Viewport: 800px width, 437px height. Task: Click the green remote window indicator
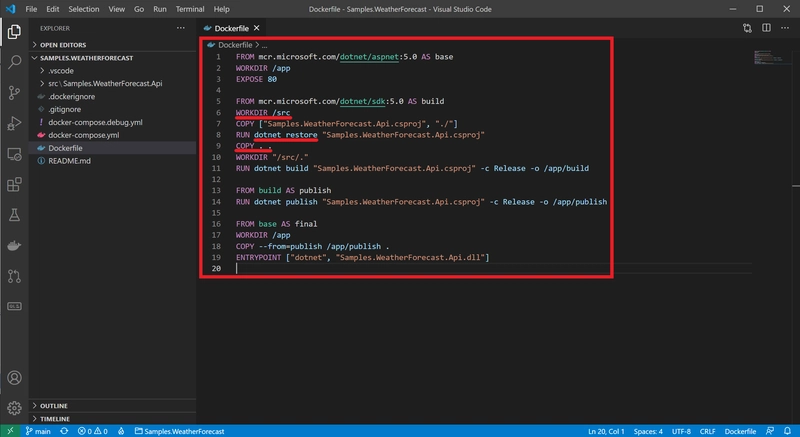[10, 431]
